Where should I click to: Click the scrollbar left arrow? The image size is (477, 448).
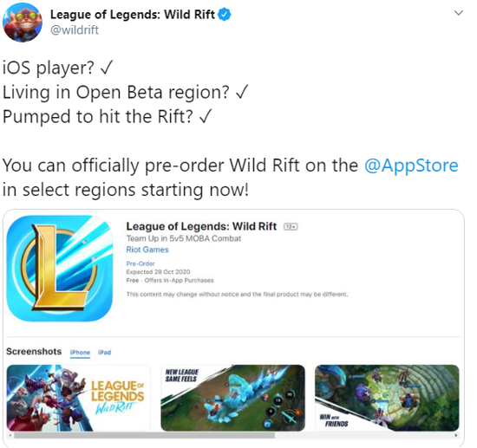pos(10,435)
